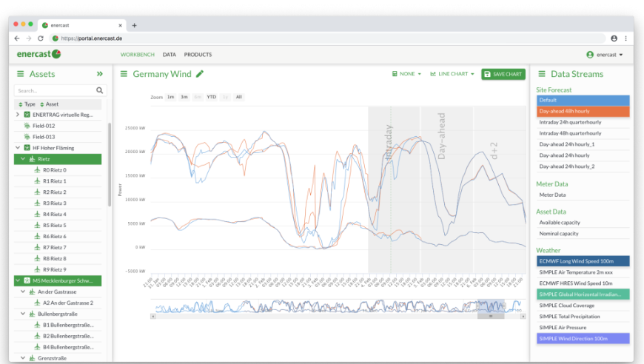The image size is (644, 364).
Task: Collapse An der Gastrasse tree node
Action: click(x=23, y=291)
